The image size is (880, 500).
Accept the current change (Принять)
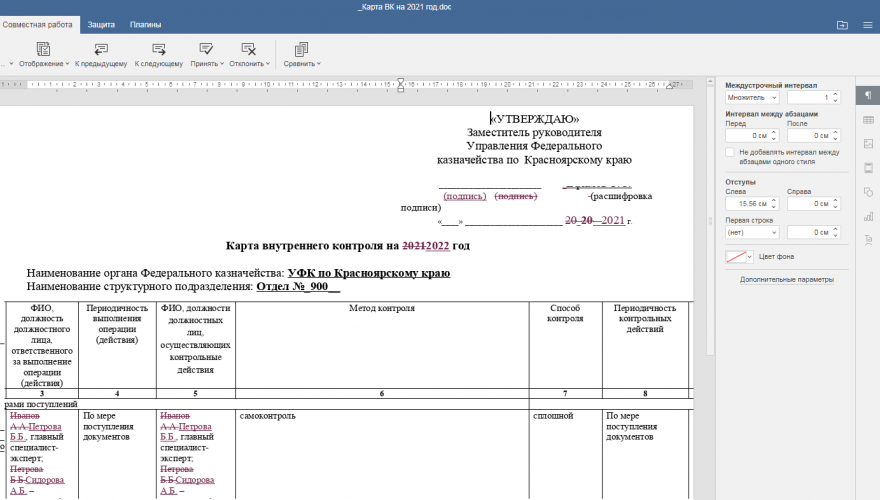pos(206,49)
